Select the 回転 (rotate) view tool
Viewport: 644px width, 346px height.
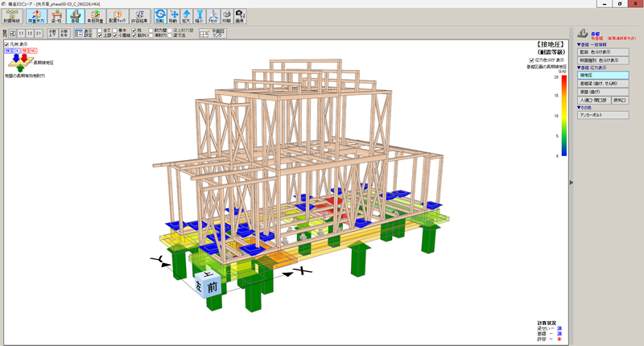coord(160,15)
